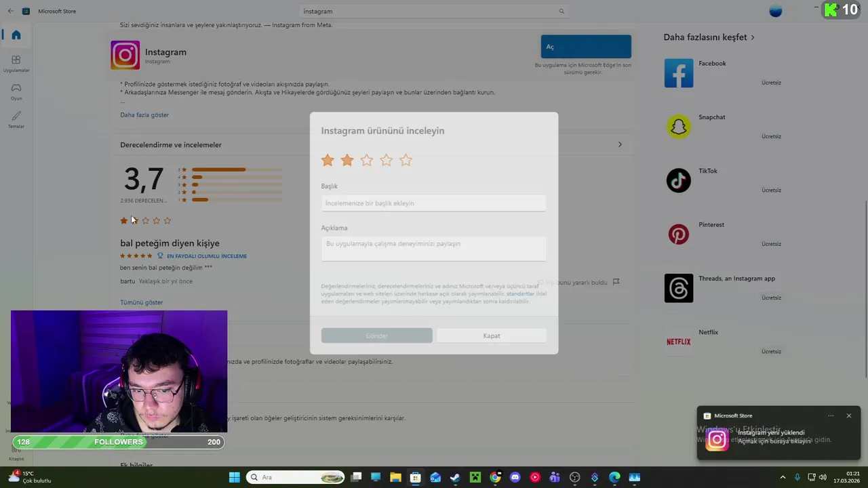The image size is (868, 488).
Task: Click weather widget 15°C Çok bulutlu
Action: tap(30, 477)
